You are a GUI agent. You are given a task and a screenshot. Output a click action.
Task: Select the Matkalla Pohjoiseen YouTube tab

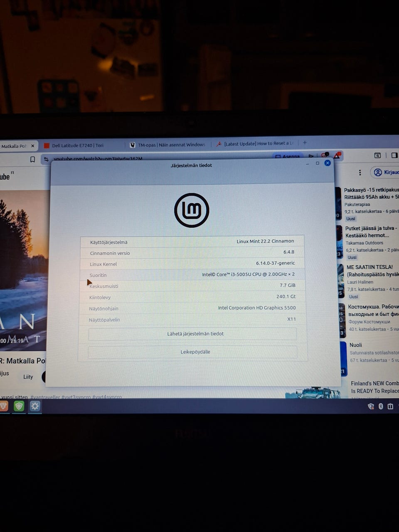(x=14, y=146)
